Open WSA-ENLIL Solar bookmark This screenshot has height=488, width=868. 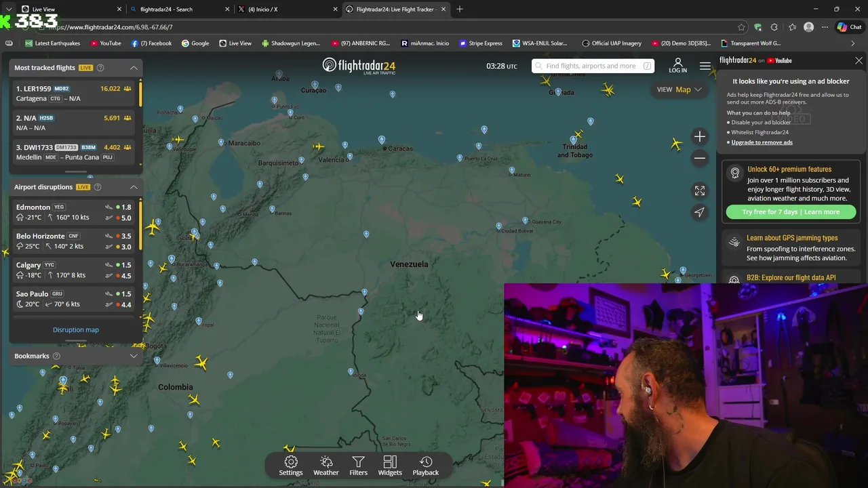(540, 43)
